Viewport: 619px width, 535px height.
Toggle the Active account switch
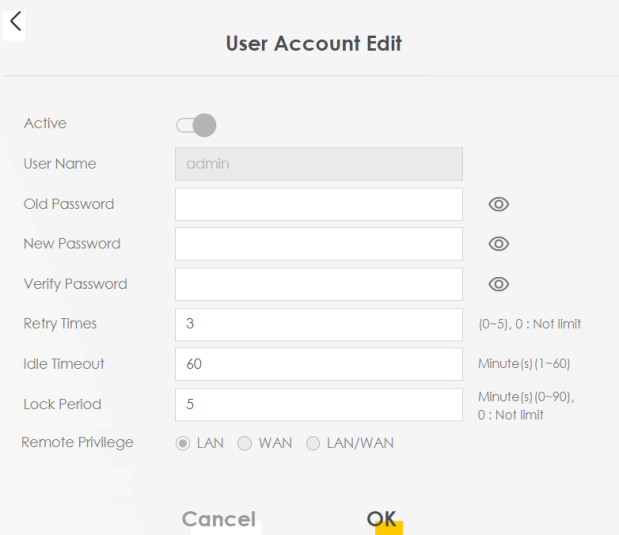click(x=196, y=125)
